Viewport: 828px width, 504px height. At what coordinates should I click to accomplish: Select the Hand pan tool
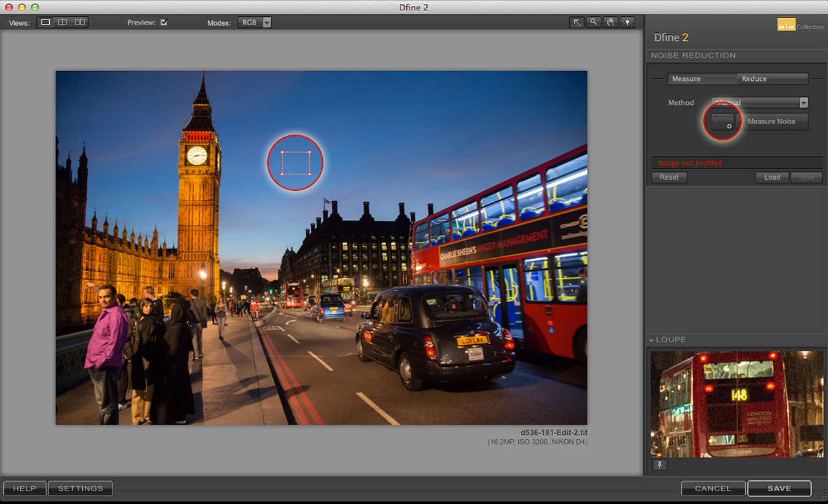coord(610,22)
